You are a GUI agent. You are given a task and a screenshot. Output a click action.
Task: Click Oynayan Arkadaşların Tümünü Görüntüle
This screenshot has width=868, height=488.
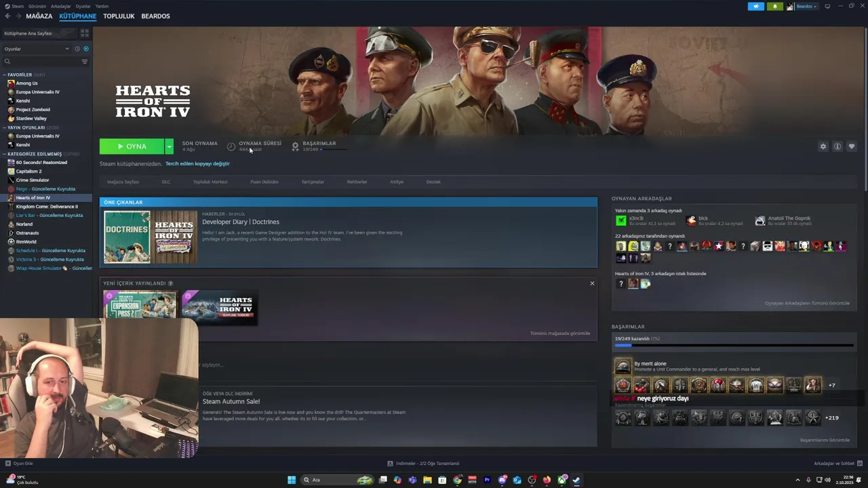click(x=807, y=303)
